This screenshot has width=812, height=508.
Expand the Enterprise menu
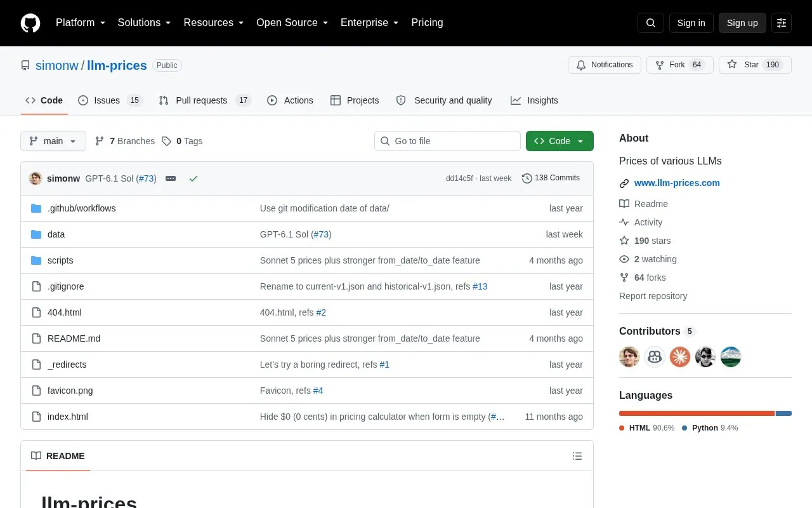click(370, 23)
